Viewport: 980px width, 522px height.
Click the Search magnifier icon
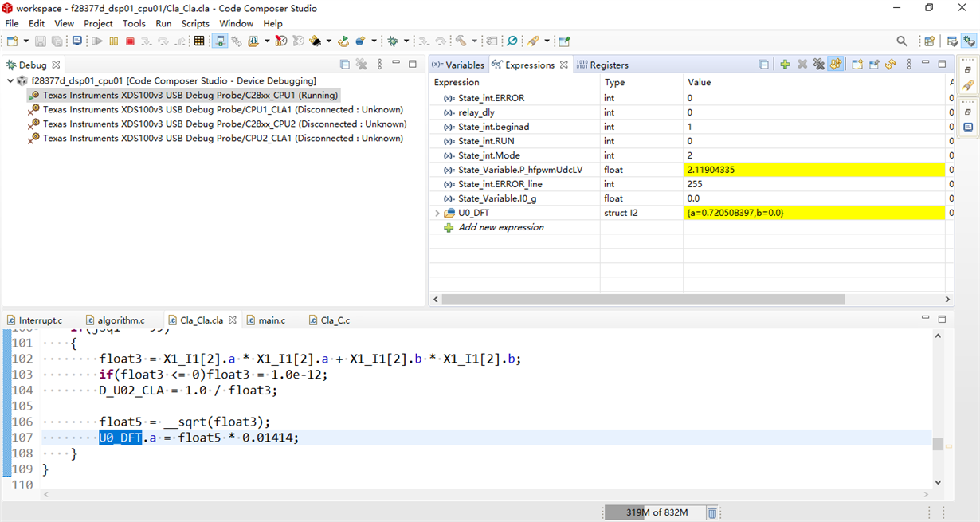pos(902,41)
